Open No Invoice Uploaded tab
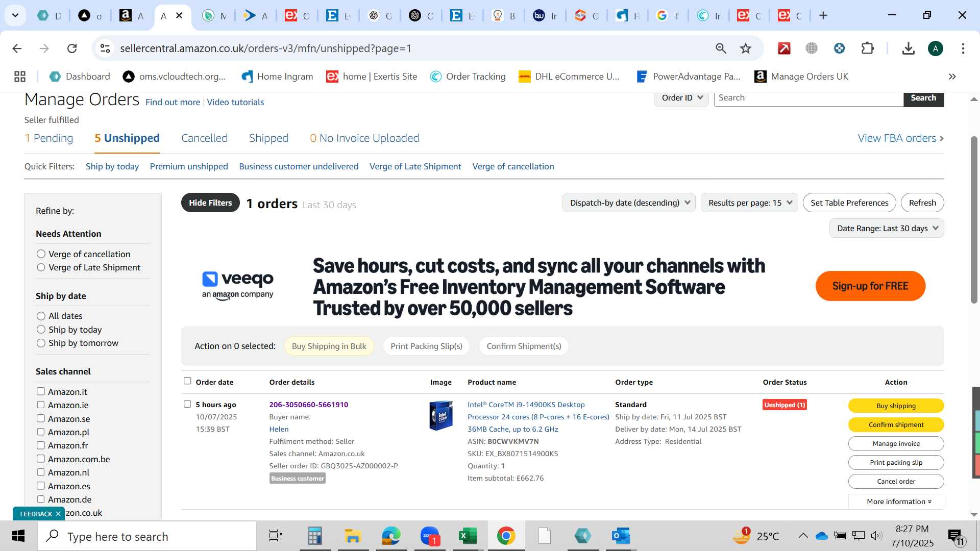Image resolution: width=980 pixels, height=551 pixels. 364,138
